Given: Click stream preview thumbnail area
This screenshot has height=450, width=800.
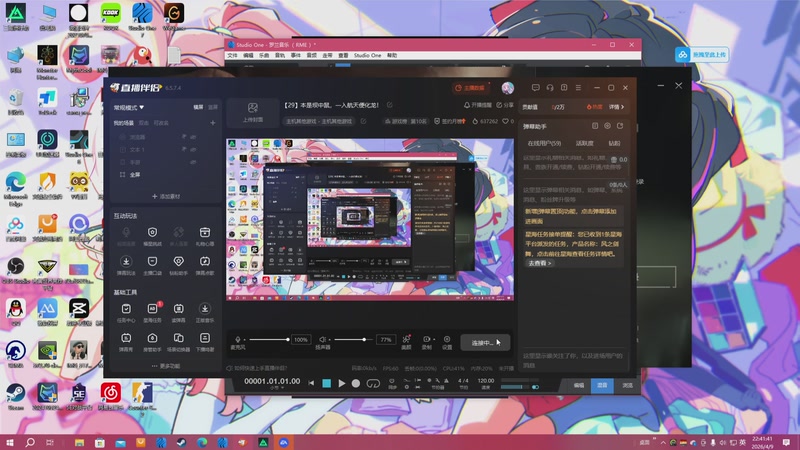Looking at the screenshot, I should point(370,219).
